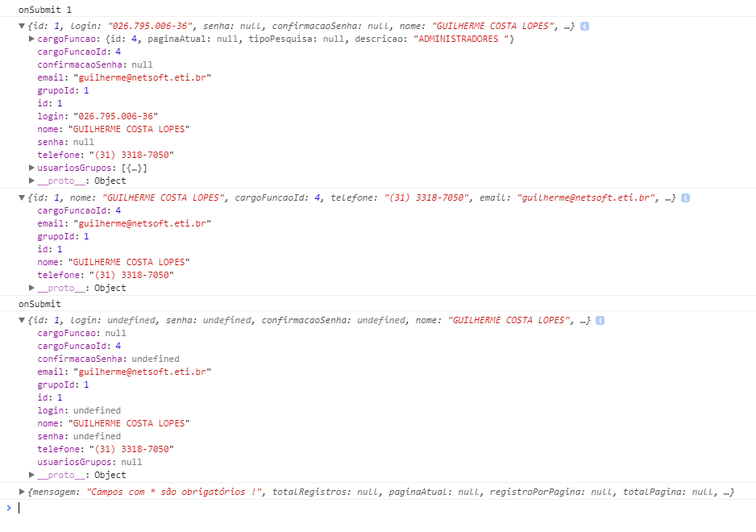
Task: Expand the cargoFuncao ADMINISTRADORES property
Action: coord(31,39)
